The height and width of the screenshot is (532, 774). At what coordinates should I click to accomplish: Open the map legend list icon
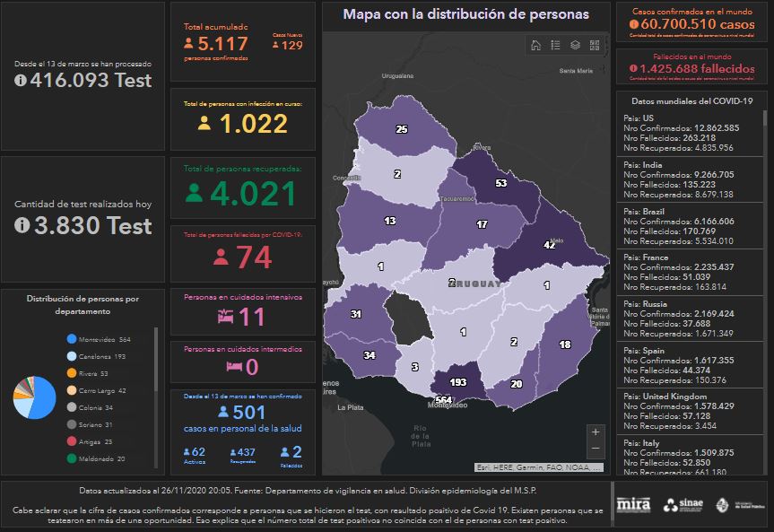pyautogui.click(x=555, y=46)
